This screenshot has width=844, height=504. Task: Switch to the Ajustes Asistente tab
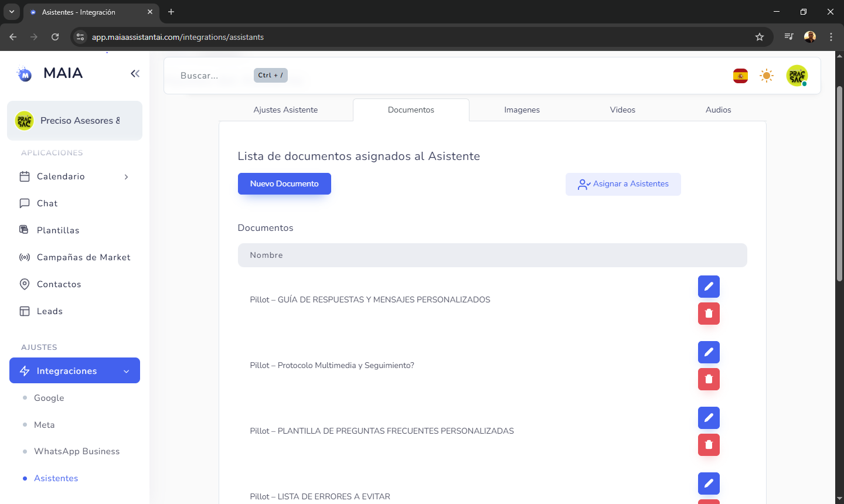click(285, 110)
